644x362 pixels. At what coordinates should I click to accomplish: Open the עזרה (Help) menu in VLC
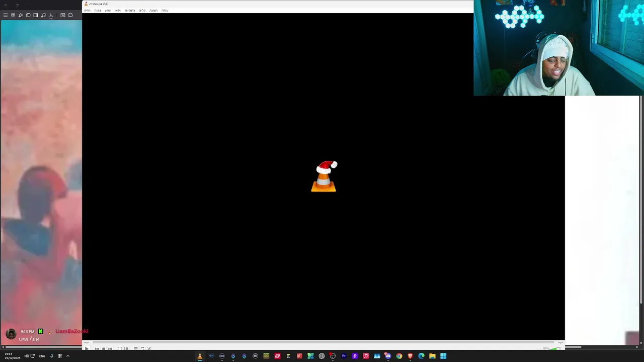[x=165, y=11]
